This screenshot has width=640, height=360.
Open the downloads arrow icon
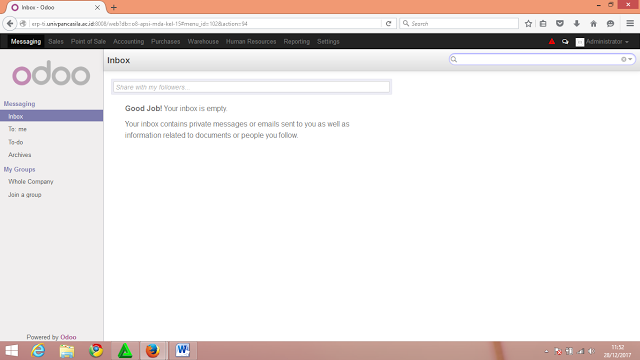577,24
